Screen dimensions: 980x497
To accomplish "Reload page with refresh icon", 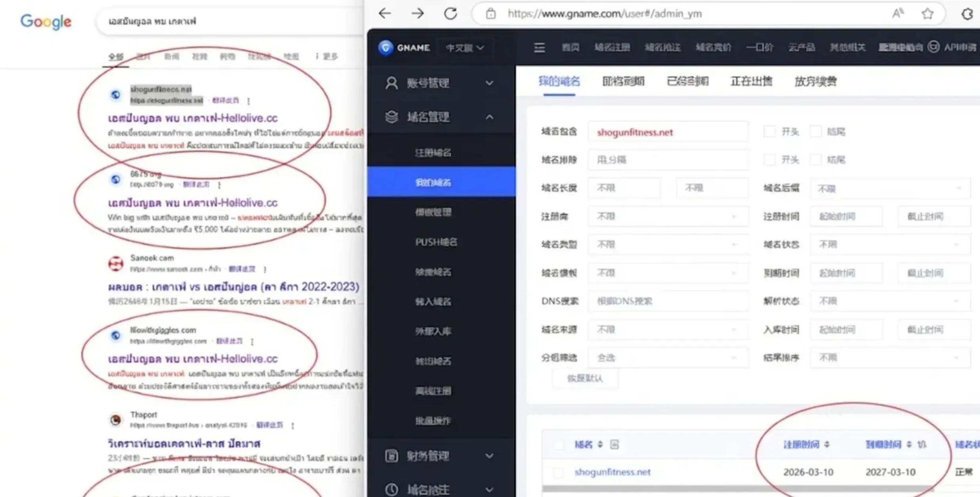I will 450,13.
